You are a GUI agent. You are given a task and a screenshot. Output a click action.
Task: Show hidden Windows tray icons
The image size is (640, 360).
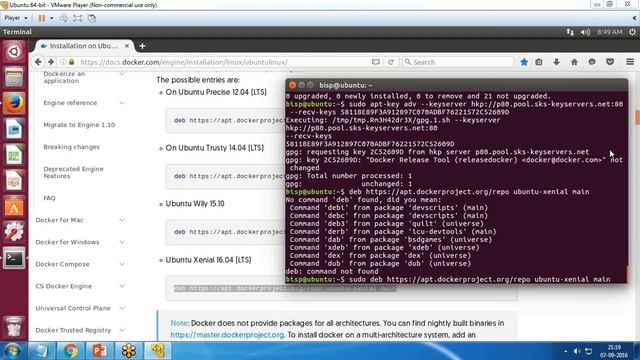coord(565,351)
